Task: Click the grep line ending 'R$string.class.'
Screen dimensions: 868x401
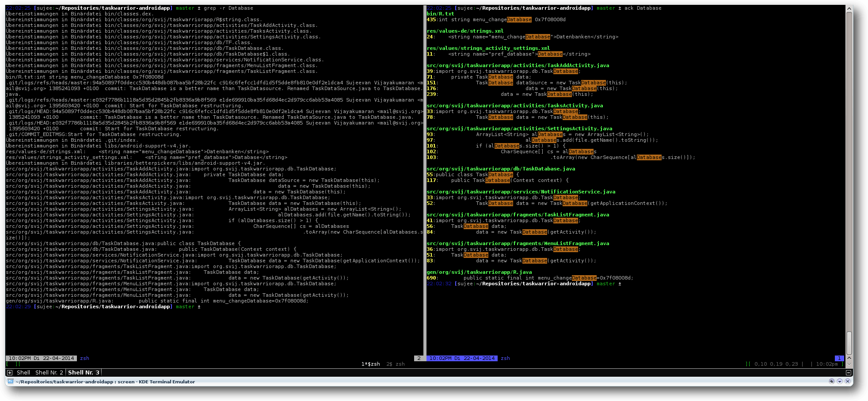Action: [x=134, y=19]
